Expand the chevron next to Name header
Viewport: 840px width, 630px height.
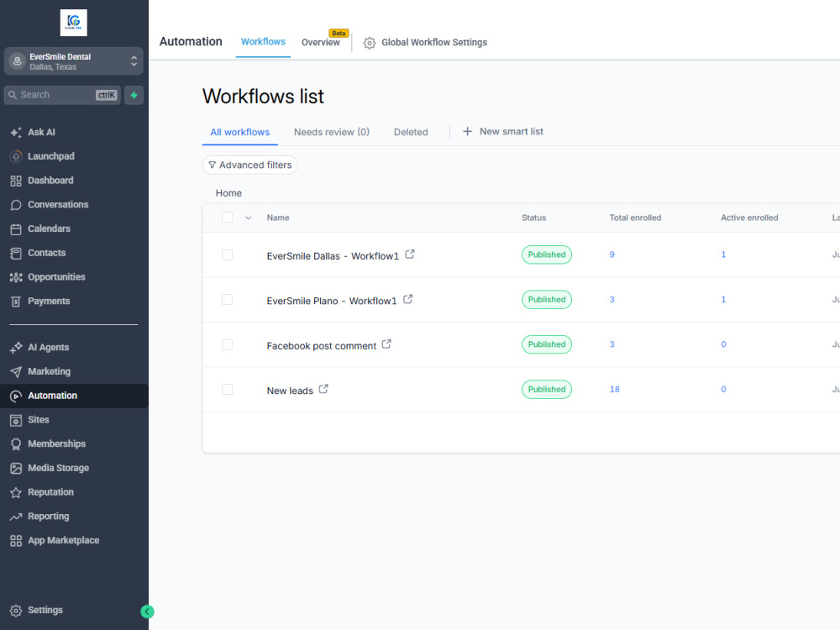[248, 218]
